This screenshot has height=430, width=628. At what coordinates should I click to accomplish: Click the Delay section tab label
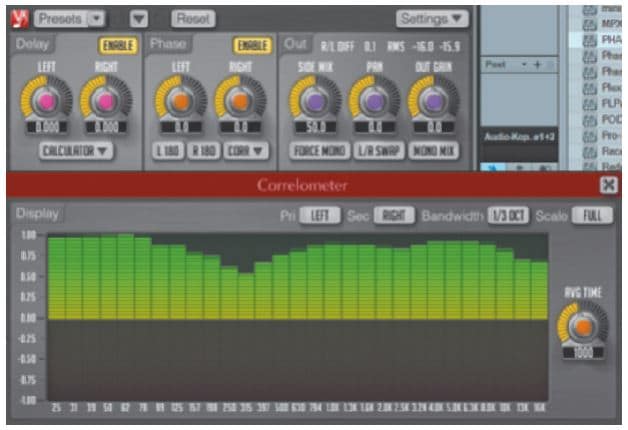[32, 44]
